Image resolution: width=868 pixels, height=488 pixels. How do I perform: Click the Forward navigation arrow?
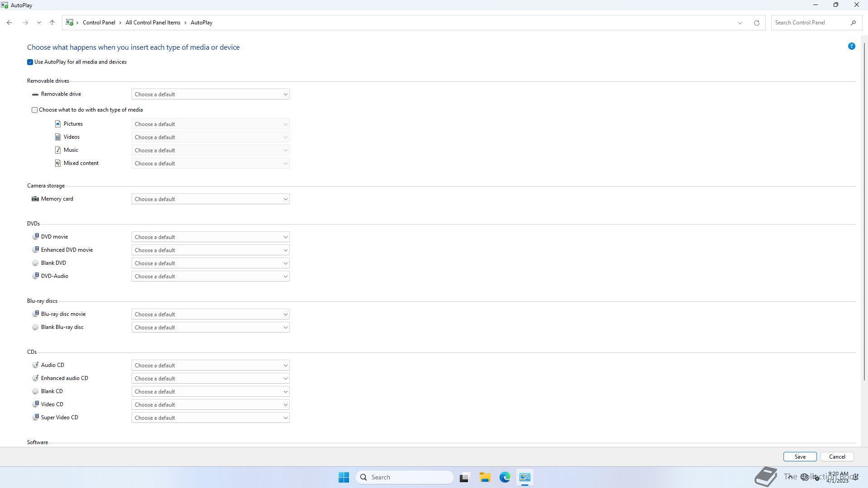point(25,23)
